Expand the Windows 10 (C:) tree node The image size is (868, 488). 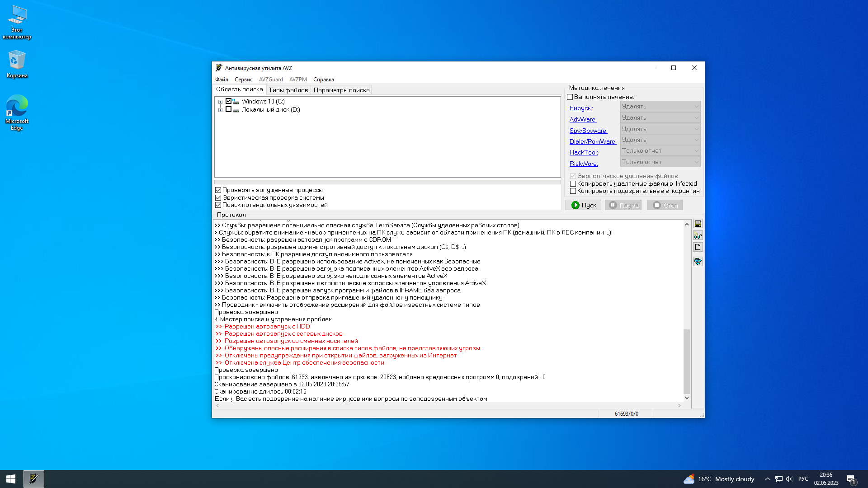pos(220,102)
